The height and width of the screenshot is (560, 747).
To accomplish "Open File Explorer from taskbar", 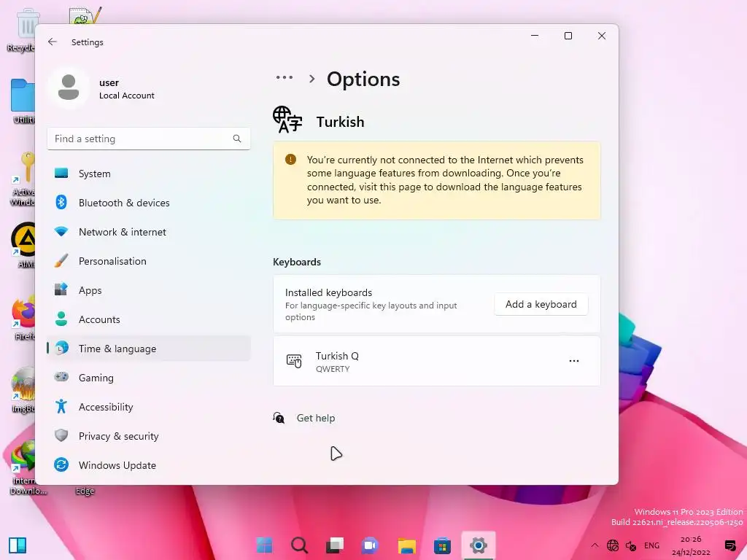I will click(x=406, y=545).
